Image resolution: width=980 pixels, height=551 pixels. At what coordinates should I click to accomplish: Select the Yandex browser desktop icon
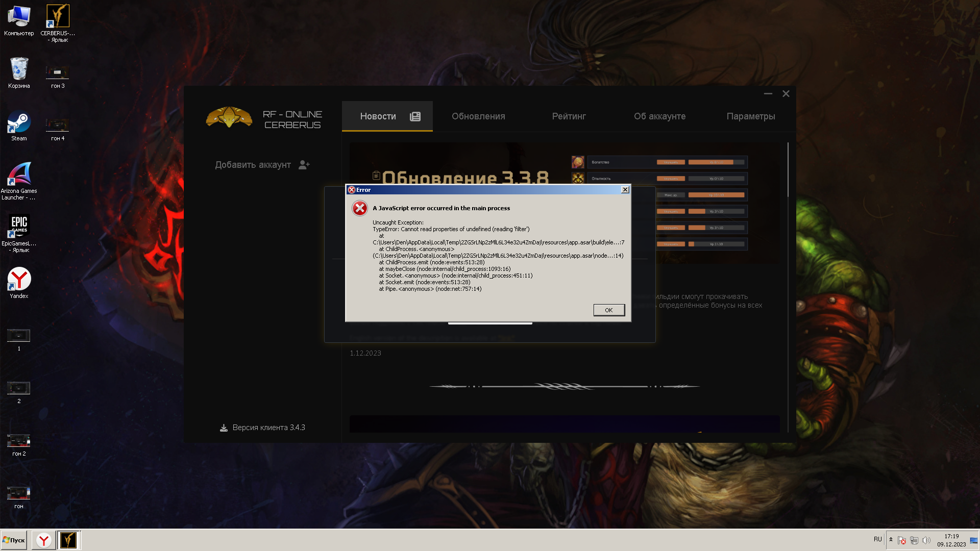click(x=19, y=283)
